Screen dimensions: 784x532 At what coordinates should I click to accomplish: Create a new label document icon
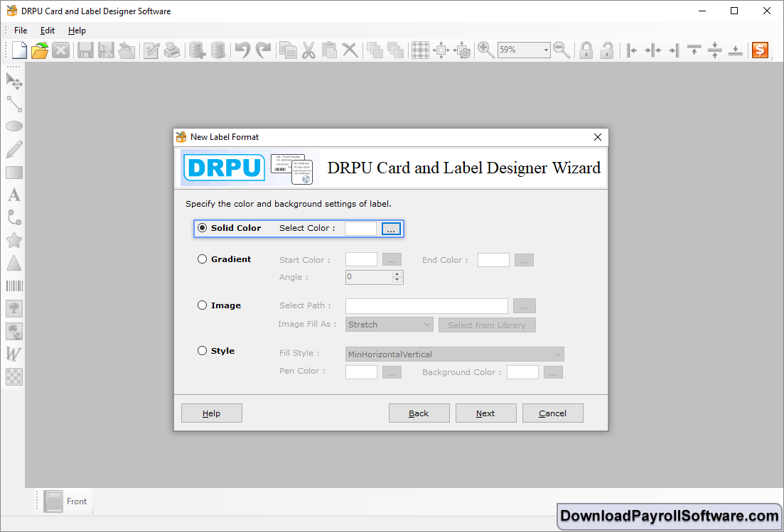pos(19,50)
